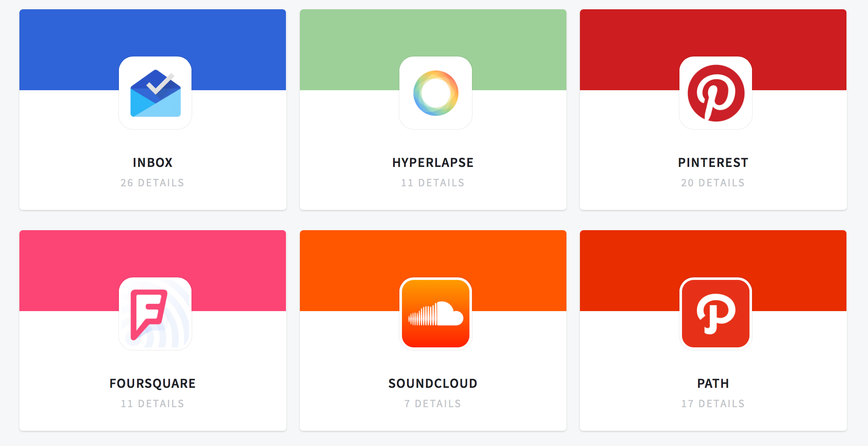868x446 pixels.
Task: View the 11 Details under Hyperlapse
Action: (x=433, y=183)
